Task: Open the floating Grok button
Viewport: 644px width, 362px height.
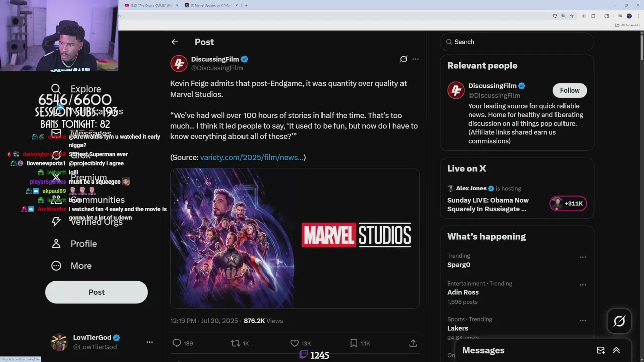Action: coord(619,321)
